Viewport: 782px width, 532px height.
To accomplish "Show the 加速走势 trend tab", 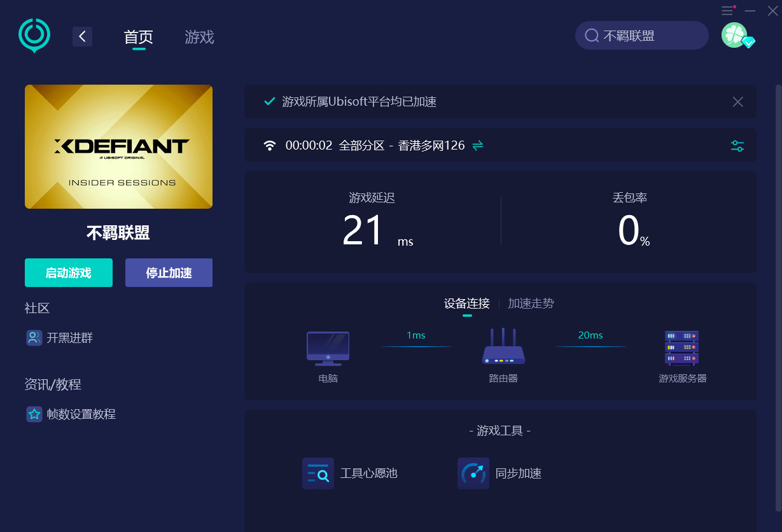I will (531, 304).
